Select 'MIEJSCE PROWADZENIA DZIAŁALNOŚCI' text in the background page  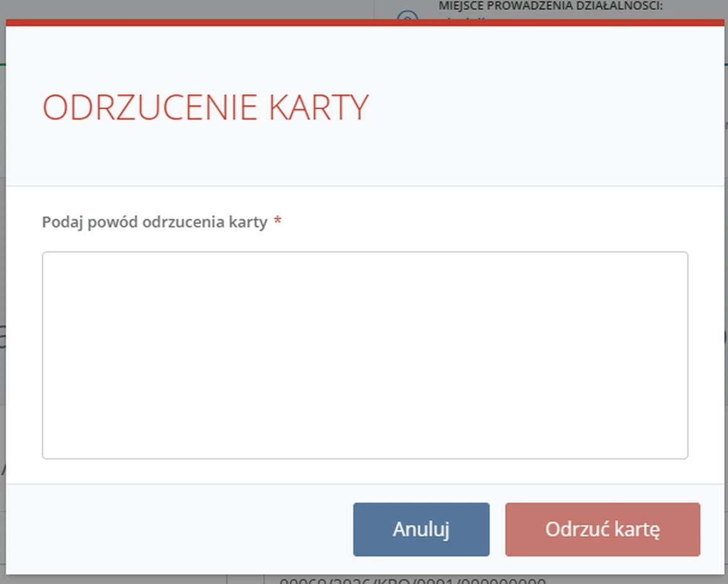click(550, 6)
